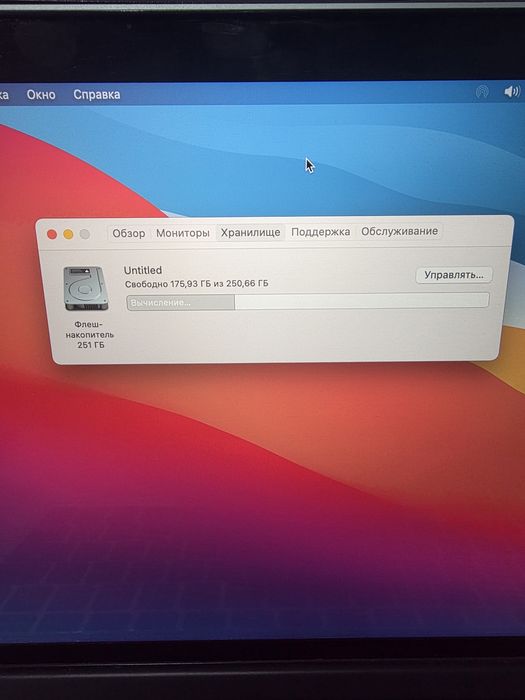This screenshot has height=700, width=525.
Task: Click the hard drive icon for Untitled
Action: pyautogui.click(x=86, y=289)
